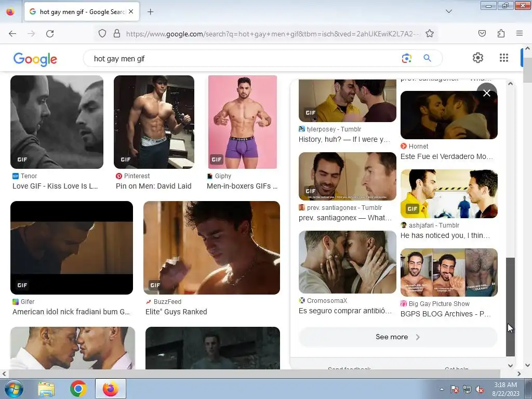Bookmark this page with the star
The image size is (532, 399).
(x=430, y=34)
